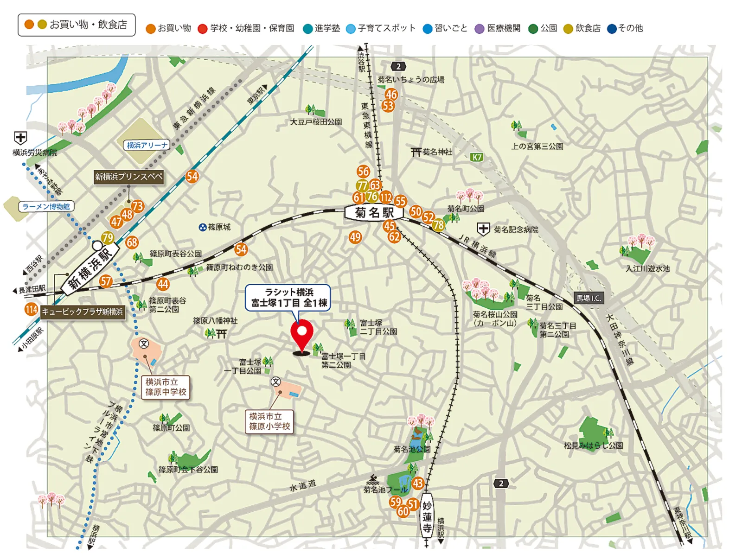Select the olive marker 79 at 新横浜駅
This screenshot has width=742, height=560.
click(108, 238)
